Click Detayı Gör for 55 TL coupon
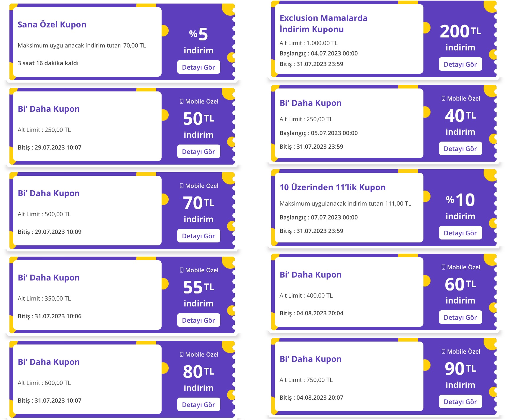 pyautogui.click(x=198, y=320)
